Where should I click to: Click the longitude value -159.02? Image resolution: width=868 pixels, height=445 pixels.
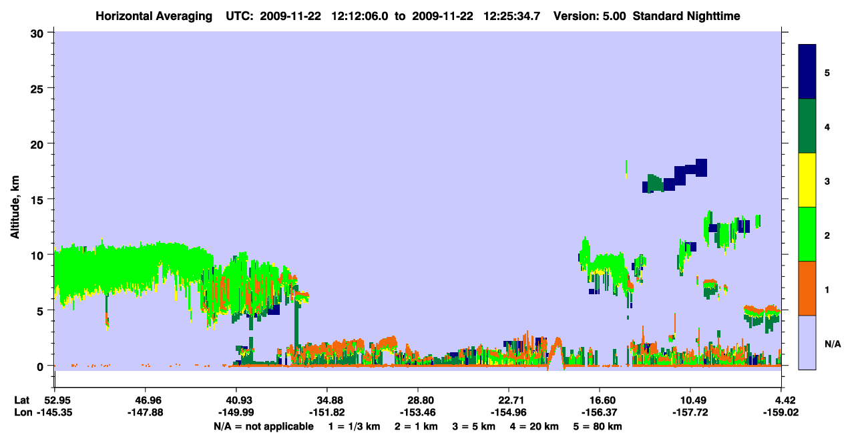(781, 413)
